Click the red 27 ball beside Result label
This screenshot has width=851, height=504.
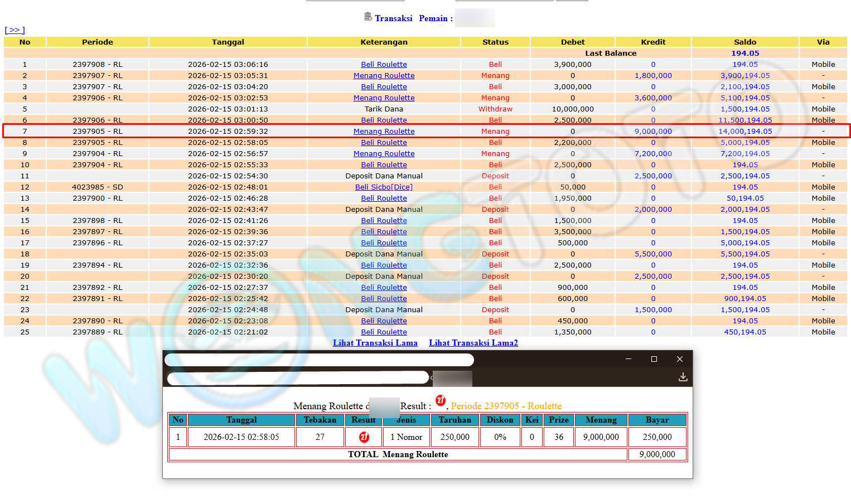pyautogui.click(x=441, y=400)
